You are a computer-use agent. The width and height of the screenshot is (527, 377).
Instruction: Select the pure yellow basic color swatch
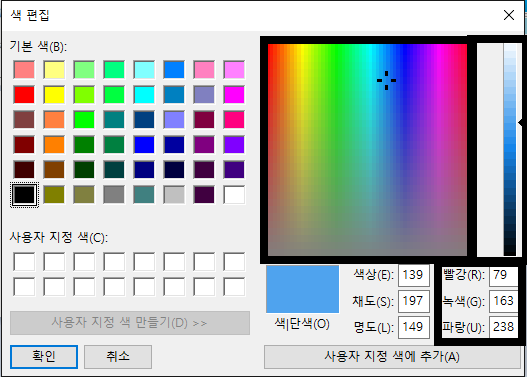click(54, 94)
